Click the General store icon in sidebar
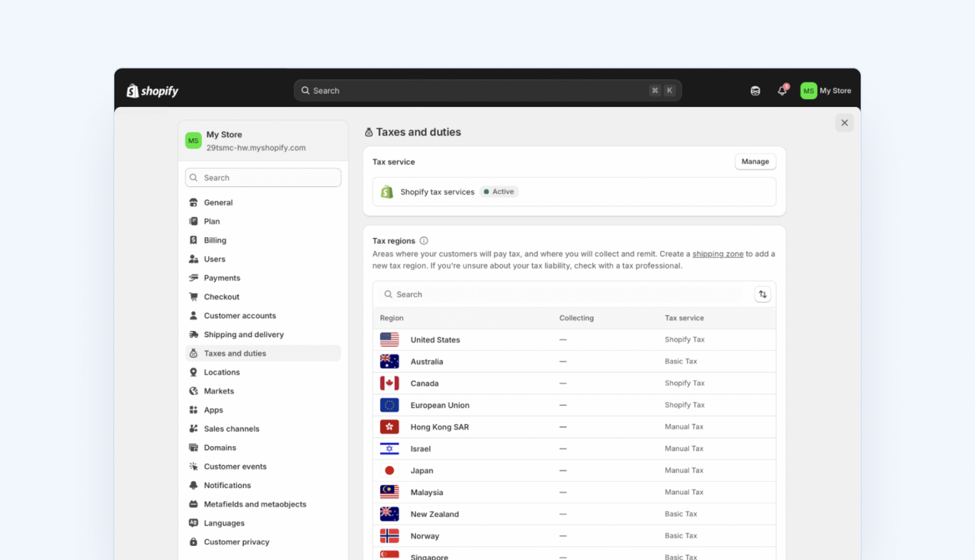 [x=193, y=202]
